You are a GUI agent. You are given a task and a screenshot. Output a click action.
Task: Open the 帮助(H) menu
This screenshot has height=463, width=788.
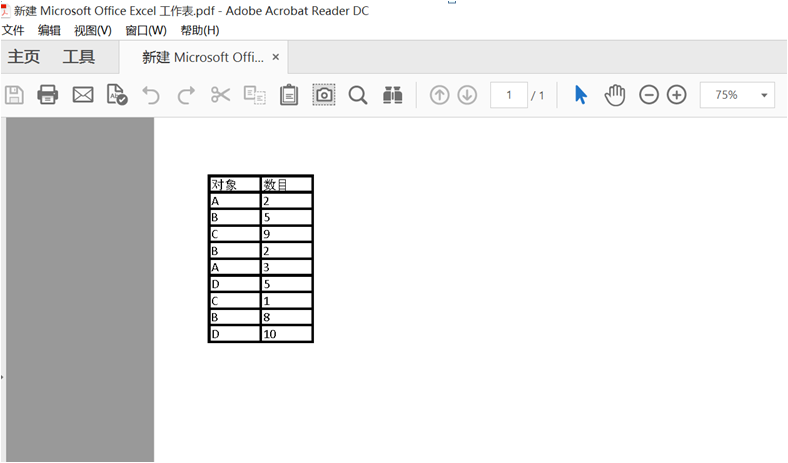pos(200,31)
